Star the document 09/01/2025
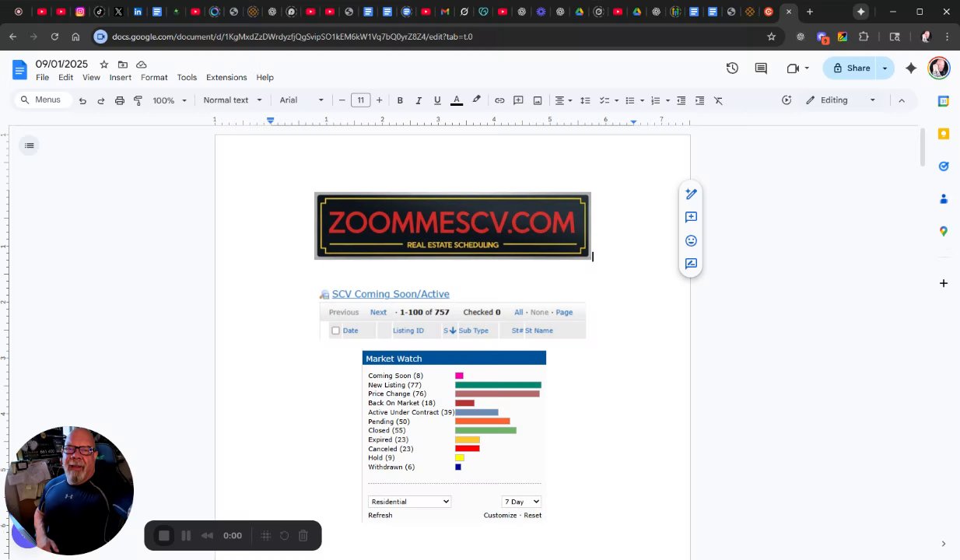 [103, 65]
